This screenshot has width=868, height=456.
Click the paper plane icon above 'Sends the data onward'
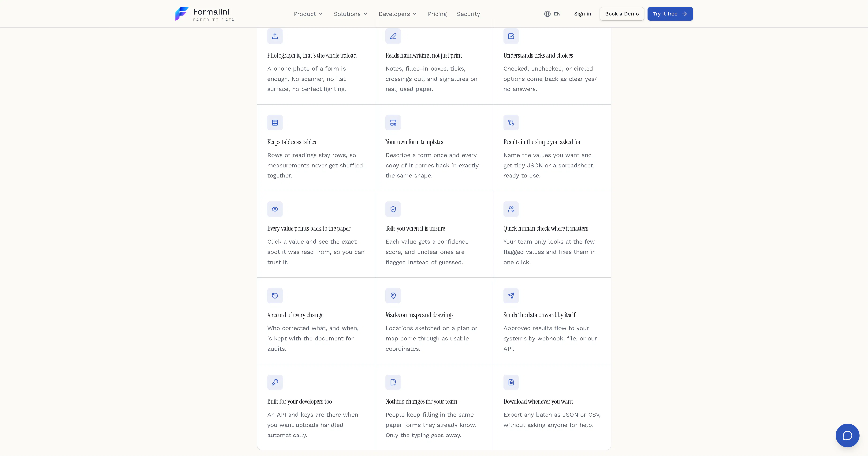(x=511, y=296)
